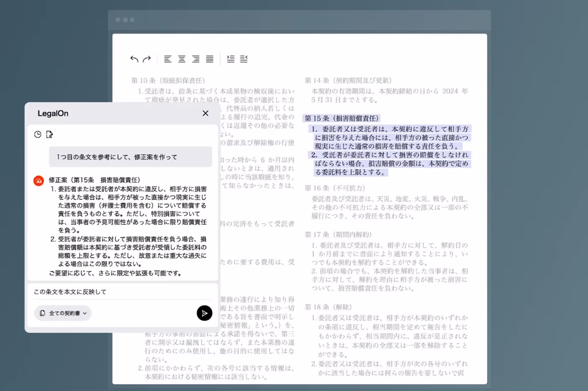Click a traffic-light dot on the window bar

pos(118,20)
